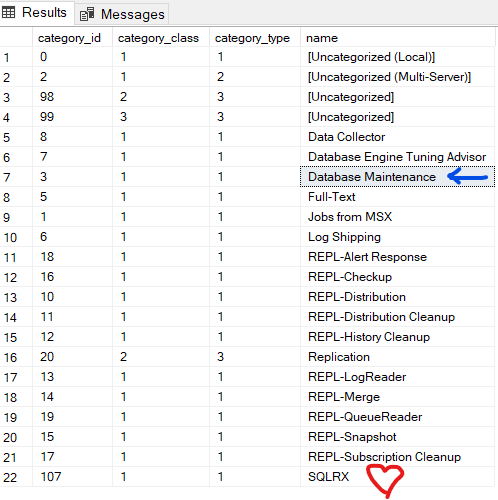Click row header number 1
498x500 pixels.
point(16,57)
